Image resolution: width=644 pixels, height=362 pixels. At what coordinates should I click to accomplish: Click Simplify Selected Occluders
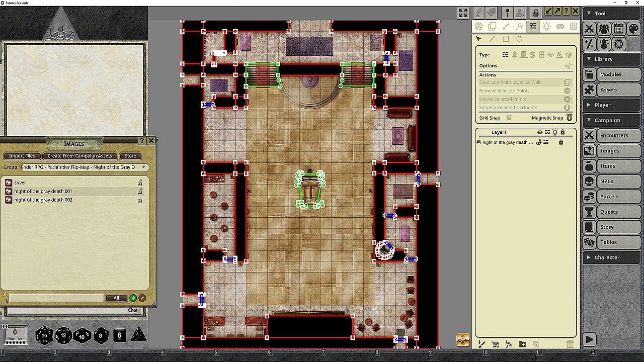(x=525, y=108)
